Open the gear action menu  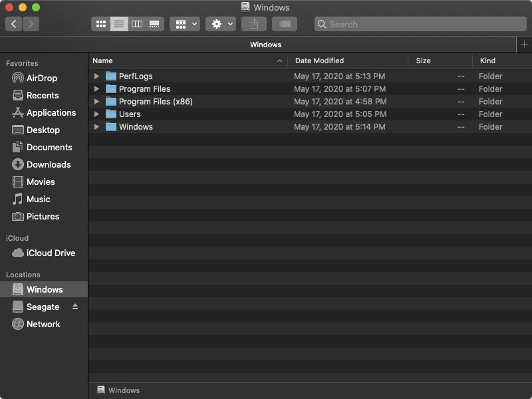coord(221,24)
